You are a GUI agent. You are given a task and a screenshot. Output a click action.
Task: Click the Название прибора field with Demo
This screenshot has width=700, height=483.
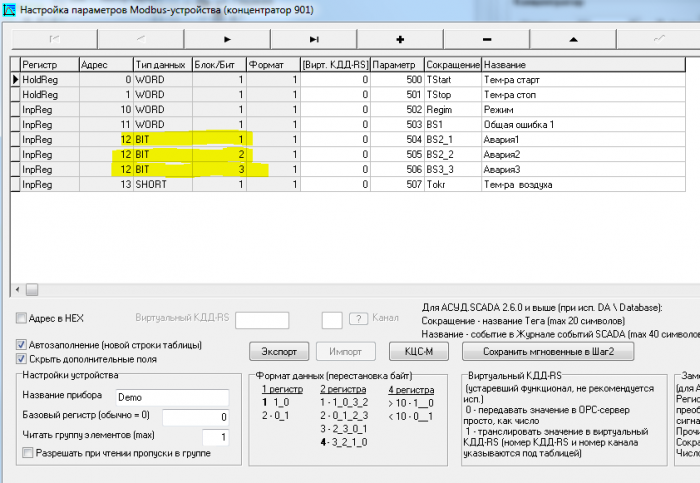coord(172,397)
